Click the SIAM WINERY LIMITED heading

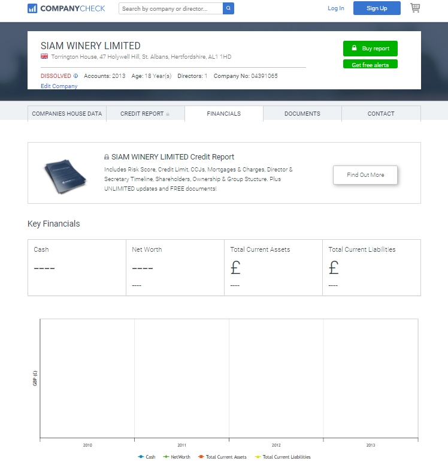(90, 46)
